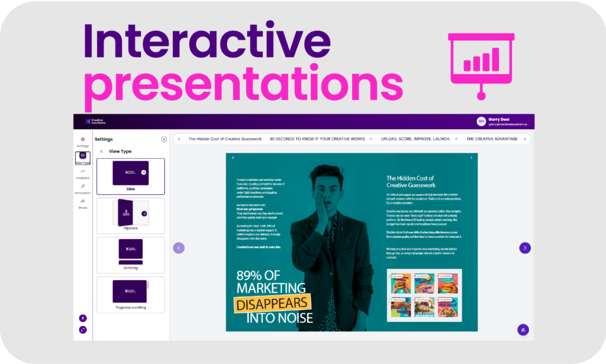Choose the Flipbook view type
Viewport: 606px width, 364px height.
(x=131, y=215)
